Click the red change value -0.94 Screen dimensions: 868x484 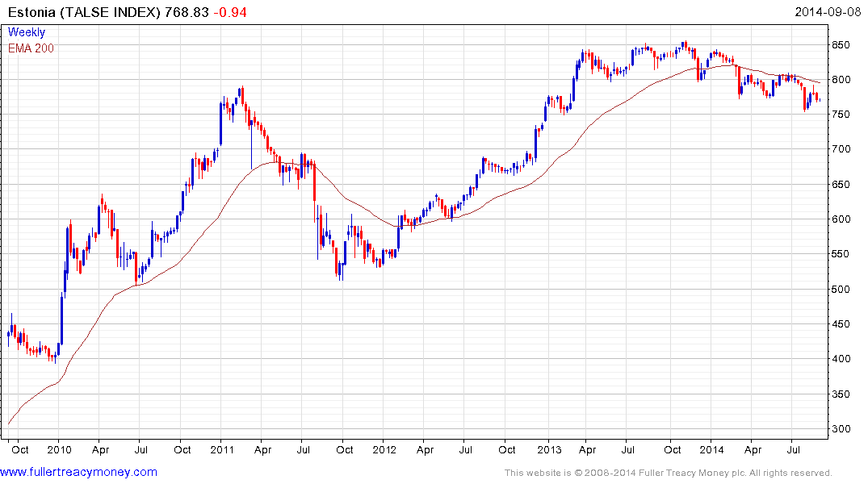point(230,12)
